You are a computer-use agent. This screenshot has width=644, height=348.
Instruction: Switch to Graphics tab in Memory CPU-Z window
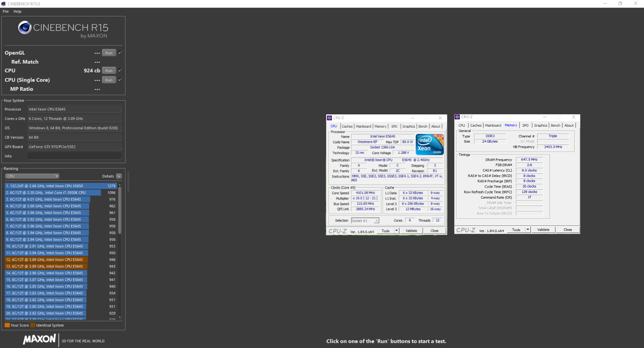[540, 125]
